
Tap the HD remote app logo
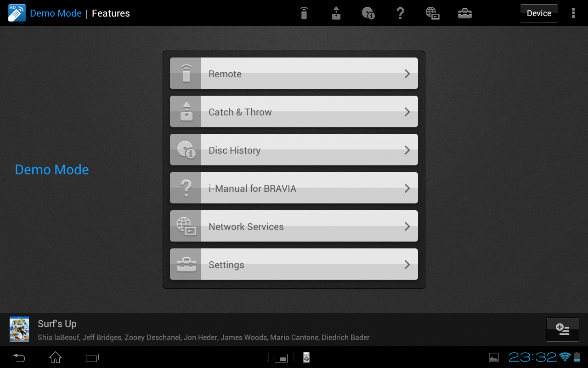pyautogui.click(x=17, y=13)
